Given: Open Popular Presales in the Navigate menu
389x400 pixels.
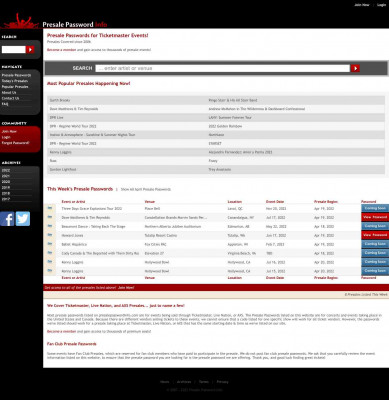Looking at the screenshot, I should coord(15,87).
